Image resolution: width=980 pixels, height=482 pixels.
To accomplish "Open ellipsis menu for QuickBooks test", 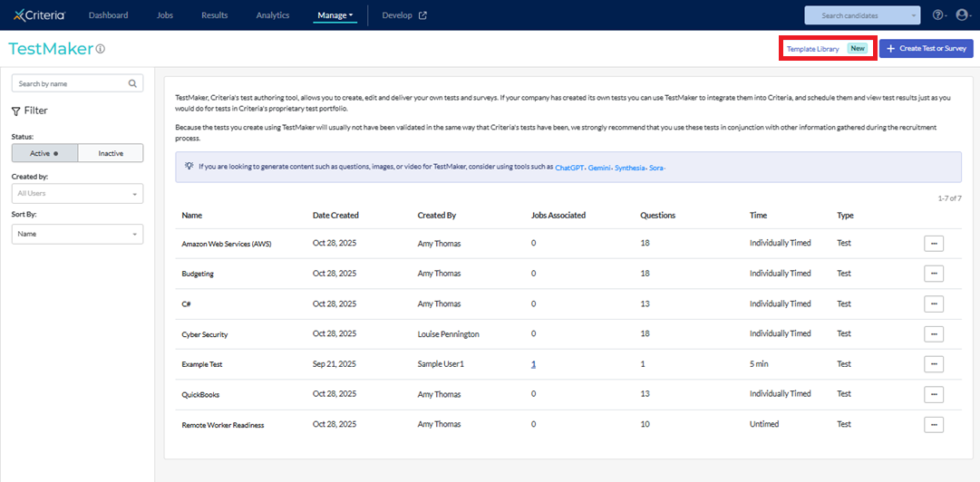I will coord(934,394).
